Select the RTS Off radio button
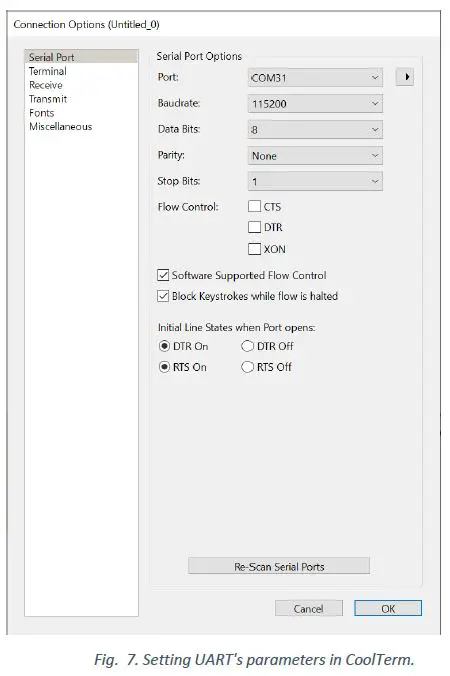This screenshot has width=450, height=676. [247, 367]
